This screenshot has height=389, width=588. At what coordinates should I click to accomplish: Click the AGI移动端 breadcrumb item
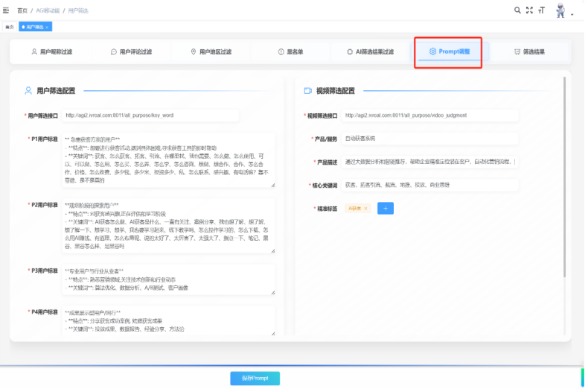[x=48, y=10]
